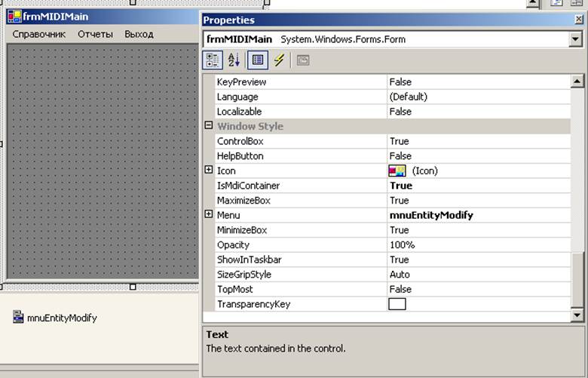588x378 pixels.
Task: Switch to Categorized view in Properties
Action: 213,60
